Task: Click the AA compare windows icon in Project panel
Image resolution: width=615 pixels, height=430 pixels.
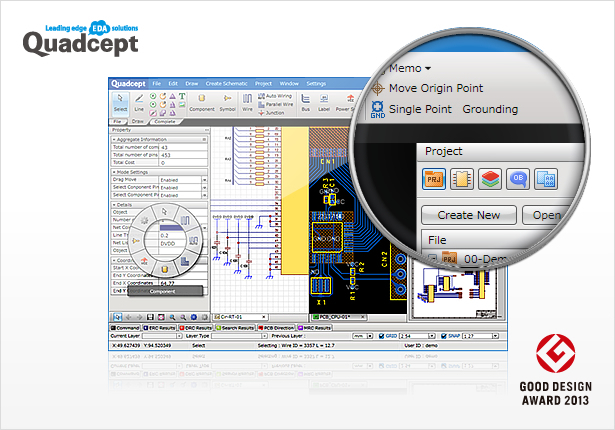Action: (x=546, y=179)
